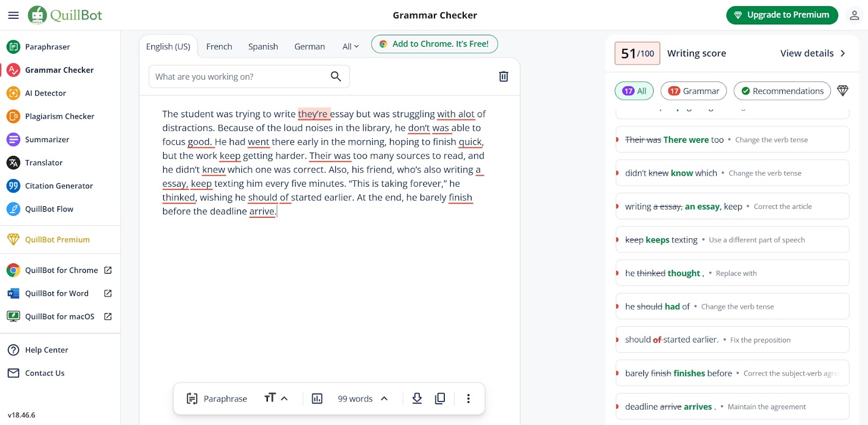Switch to the French language tab
Viewport: 868px width, 425px height.
(x=219, y=47)
